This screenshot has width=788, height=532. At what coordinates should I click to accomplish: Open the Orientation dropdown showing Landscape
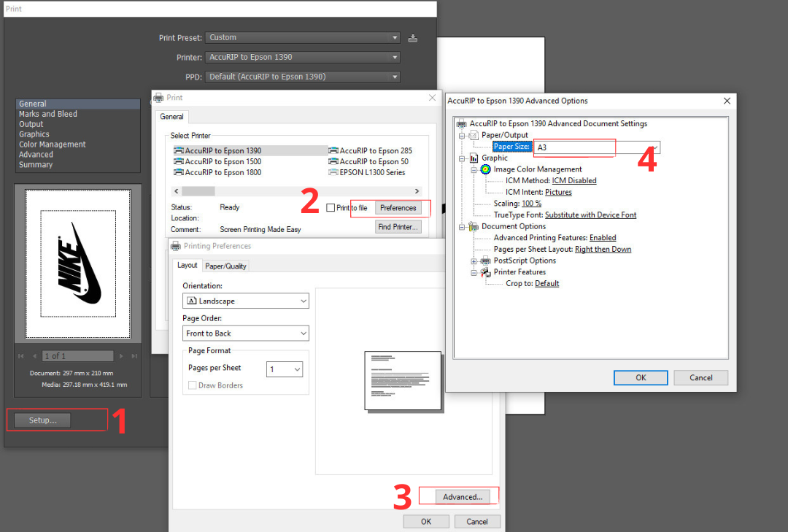click(x=246, y=301)
